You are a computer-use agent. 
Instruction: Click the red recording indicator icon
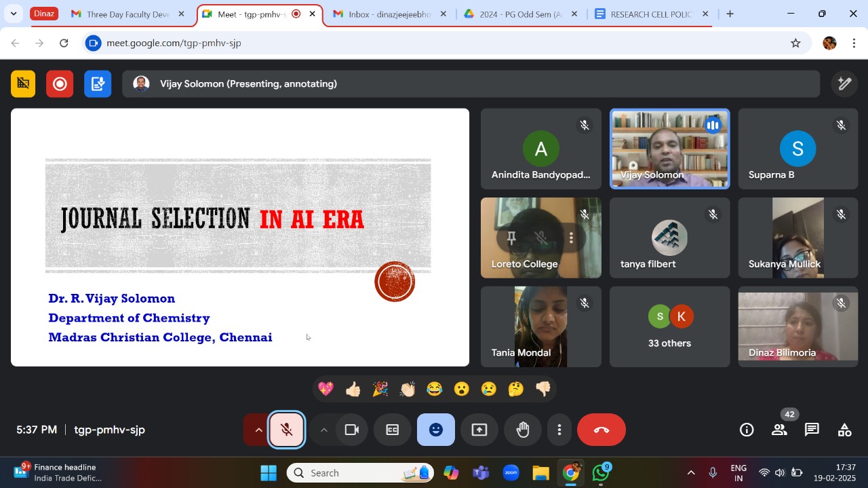(x=60, y=83)
